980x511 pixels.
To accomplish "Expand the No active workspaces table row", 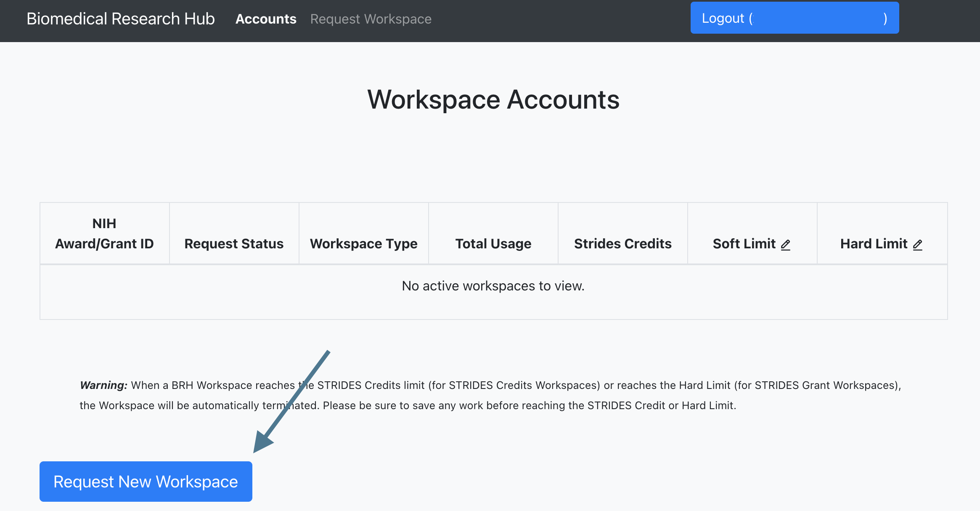I will pyautogui.click(x=493, y=285).
